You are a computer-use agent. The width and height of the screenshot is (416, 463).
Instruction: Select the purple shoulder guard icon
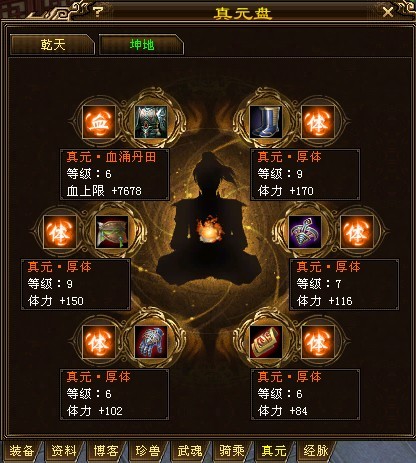coord(305,232)
